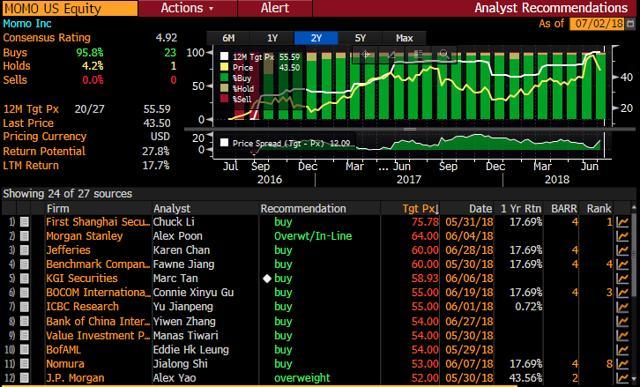Open chart icon for BofAML row
This screenshot has height=387, width=640.
click(x=622, y=350)
